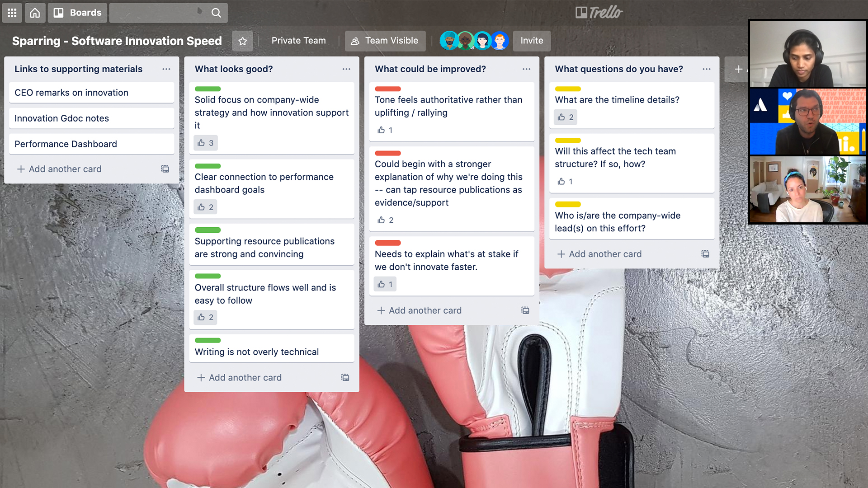The image size is (868, 488).
Task: Click the 'What looks good?' column menu icon
Action: click(x=346, y=69)
